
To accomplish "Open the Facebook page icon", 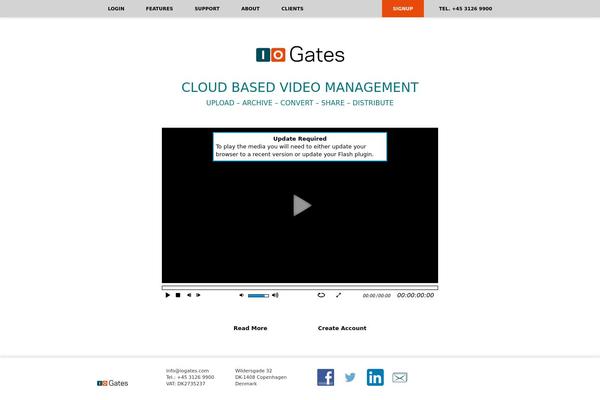I will click(x=326, y=377).
